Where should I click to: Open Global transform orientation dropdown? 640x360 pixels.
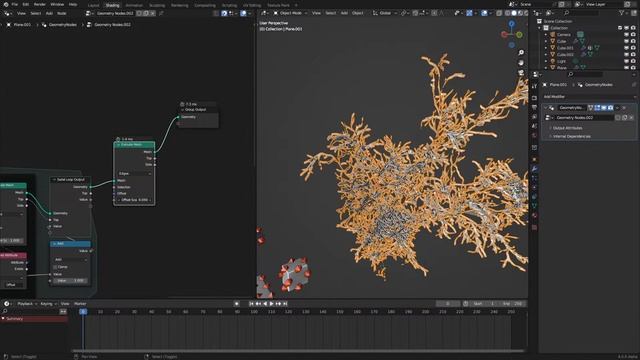[x=385, y=13]
